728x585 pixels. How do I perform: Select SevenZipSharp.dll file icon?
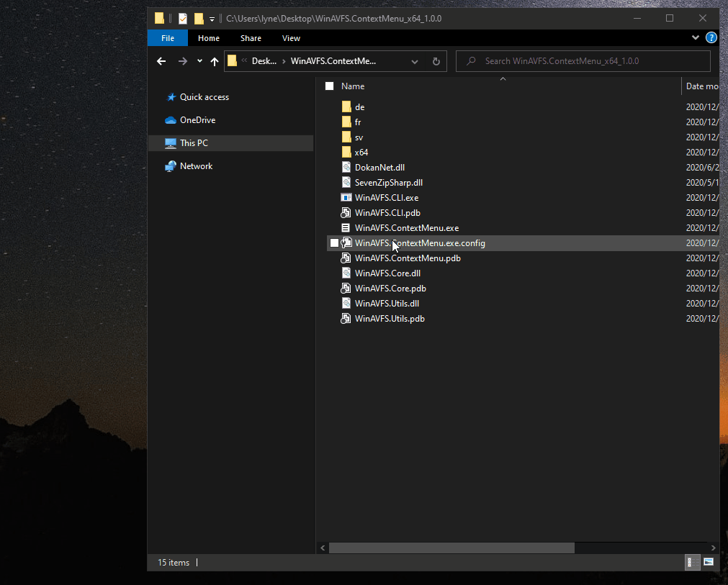coord(346,183)
